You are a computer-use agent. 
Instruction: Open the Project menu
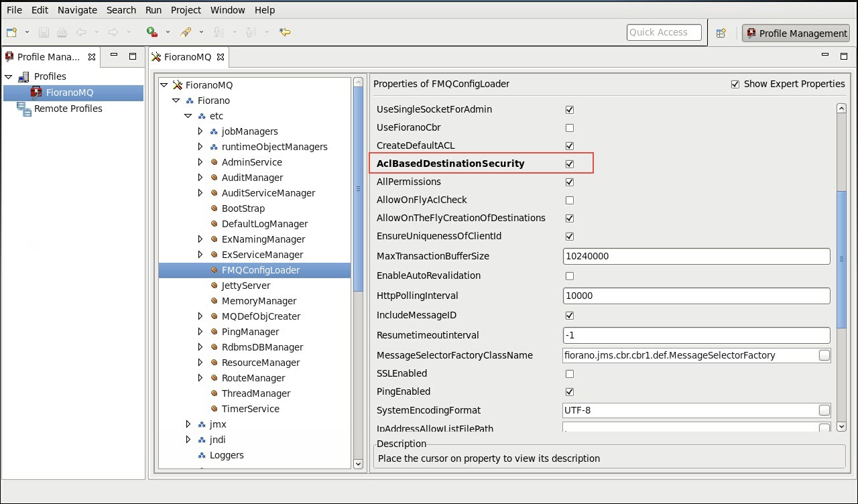pos(186,10)
